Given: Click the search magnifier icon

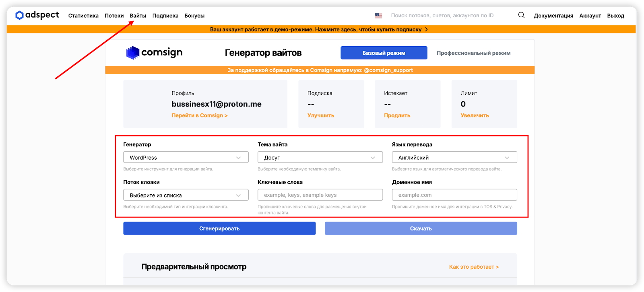Looking at the screenshot, I should [521, 15].
